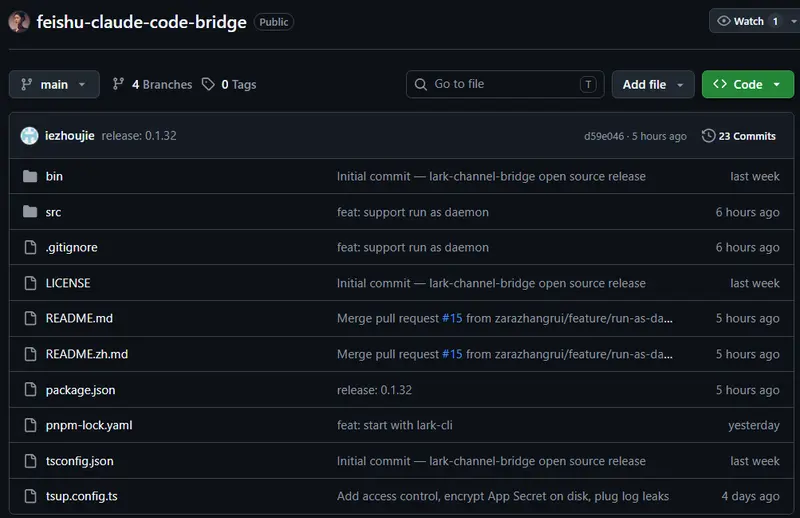Click the file icon for package.json
The width and height of the screenshot is (800, 518).
(31, 389)
